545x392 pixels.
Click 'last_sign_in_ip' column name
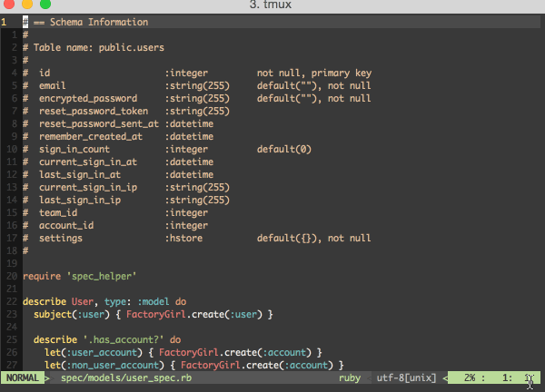(80, 200)
